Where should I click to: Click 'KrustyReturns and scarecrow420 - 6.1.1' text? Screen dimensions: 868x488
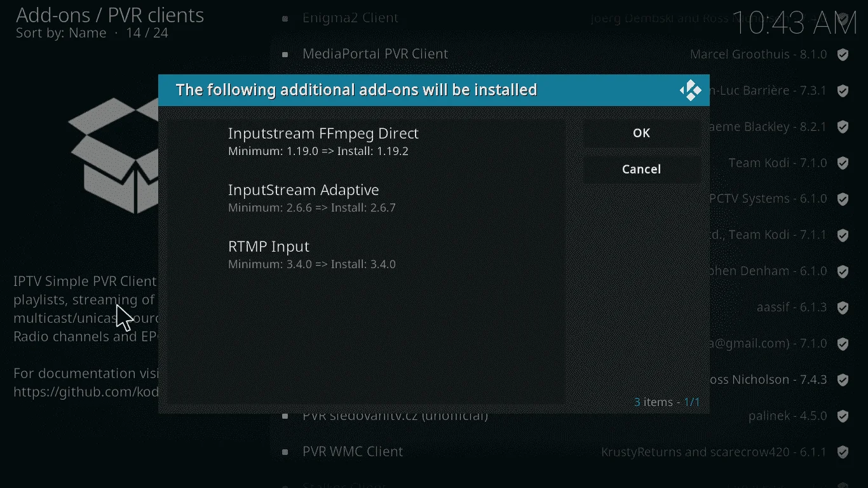pos(714,452)
